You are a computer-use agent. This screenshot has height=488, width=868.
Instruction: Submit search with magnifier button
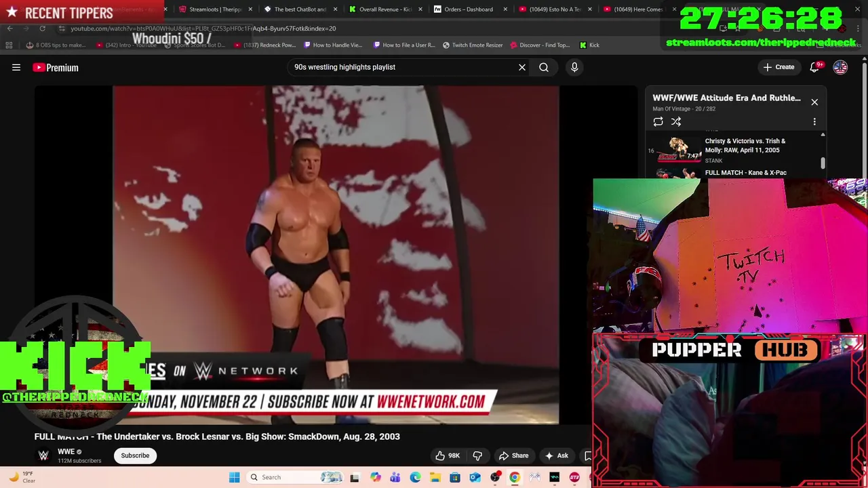(544, 67)
